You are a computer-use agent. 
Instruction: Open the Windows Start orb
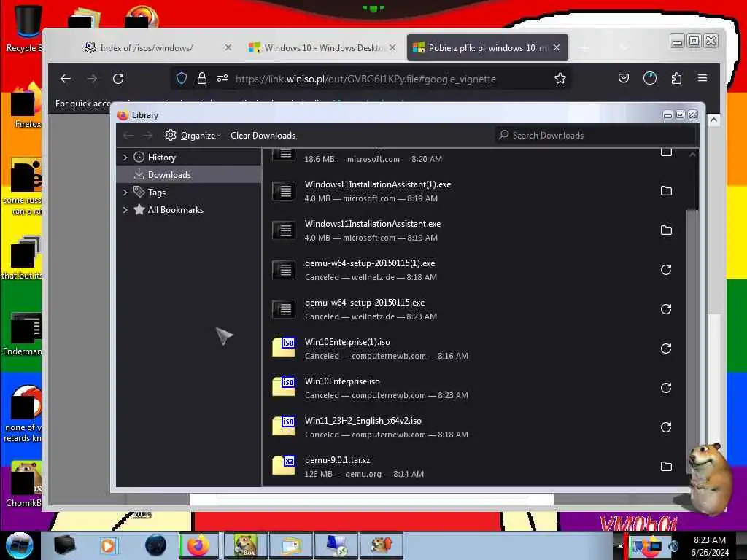19,545
